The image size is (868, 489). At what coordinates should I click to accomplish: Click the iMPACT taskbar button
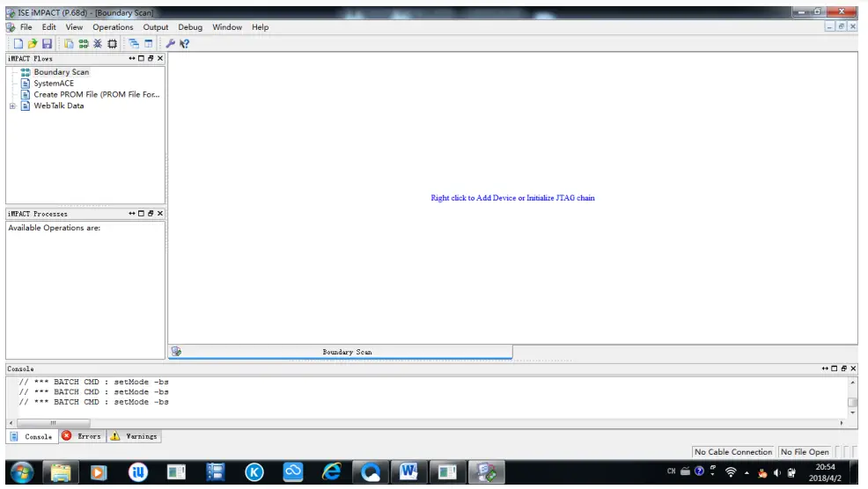pos(487,472)
